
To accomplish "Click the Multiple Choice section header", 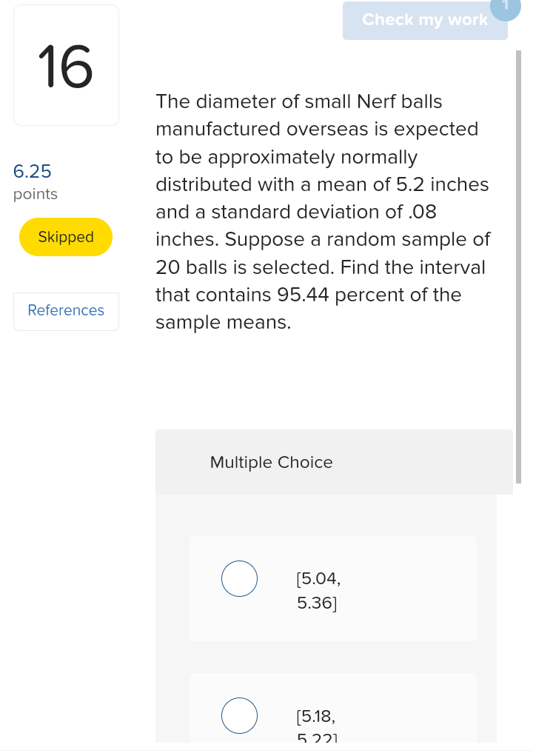I will pyautogui.click(x=271, y=462).
